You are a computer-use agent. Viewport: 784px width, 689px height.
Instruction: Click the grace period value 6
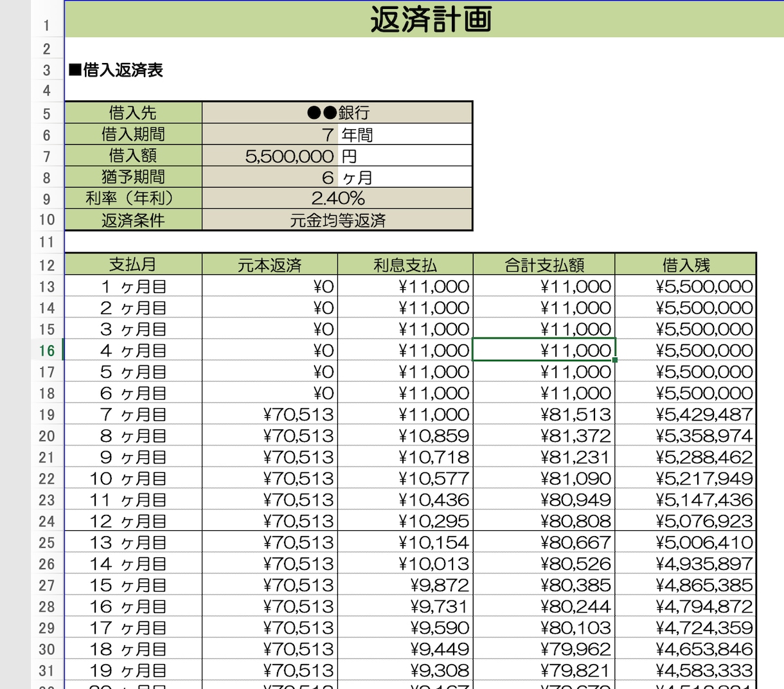pyautogui.click(x=270, y=177)
